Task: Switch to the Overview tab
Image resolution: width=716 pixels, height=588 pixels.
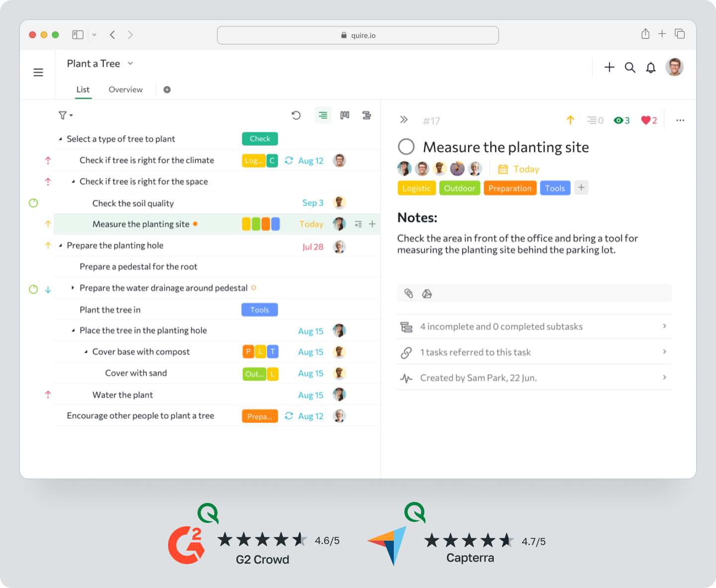Action: click(x=125, y=90)
